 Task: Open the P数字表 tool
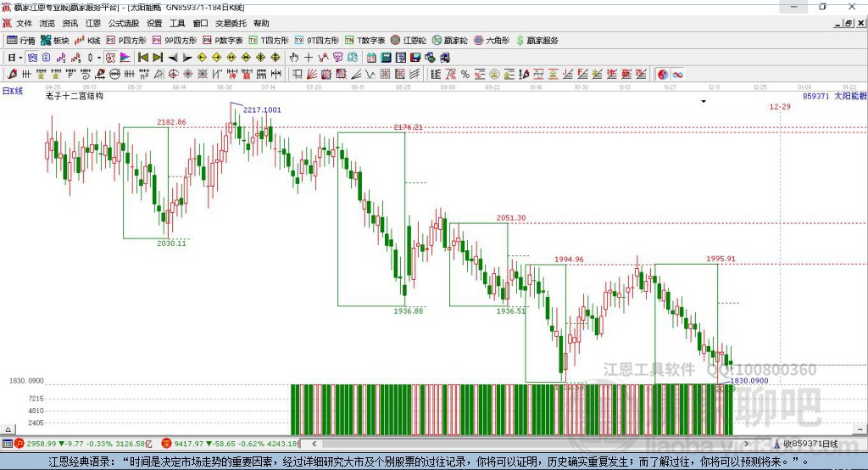(223, 41)
